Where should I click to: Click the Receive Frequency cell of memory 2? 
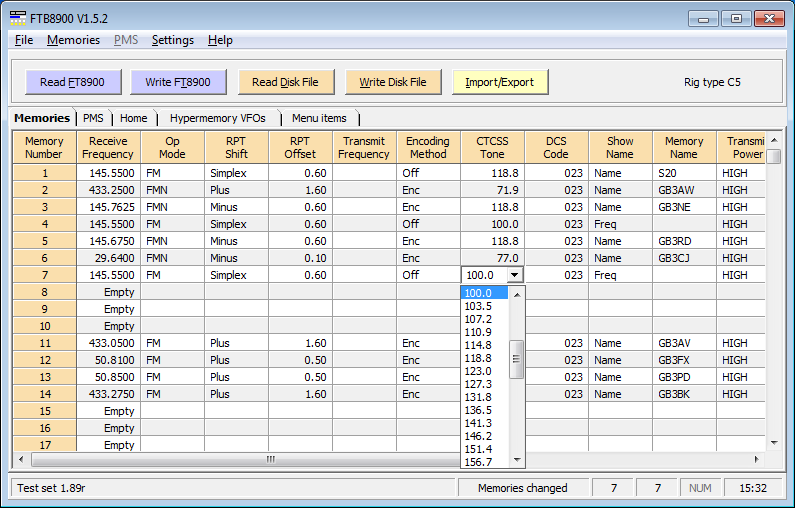click(x=108, y=190)
